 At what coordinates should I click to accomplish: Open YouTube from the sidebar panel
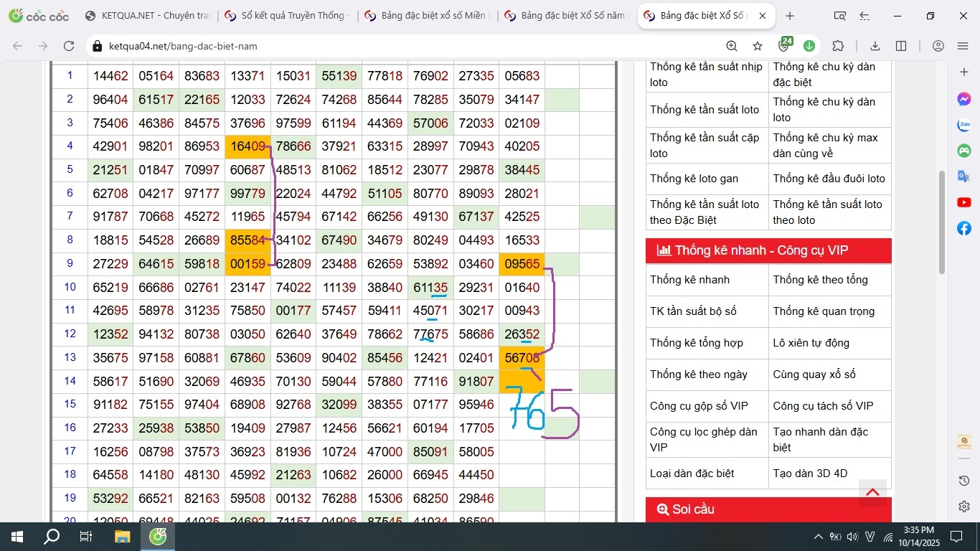(964, 203)
